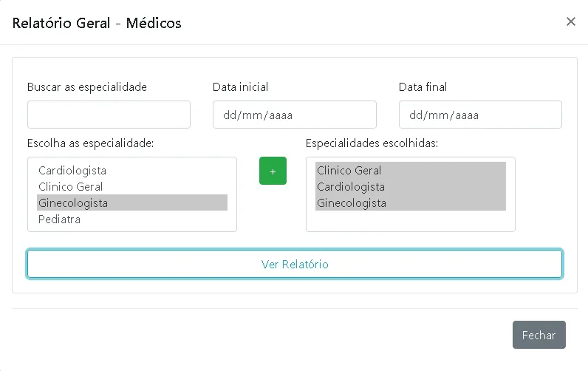Viewport: 588px width, 371px height.
Task: Click the Data inicial label
Action: (x=240, y=87)
